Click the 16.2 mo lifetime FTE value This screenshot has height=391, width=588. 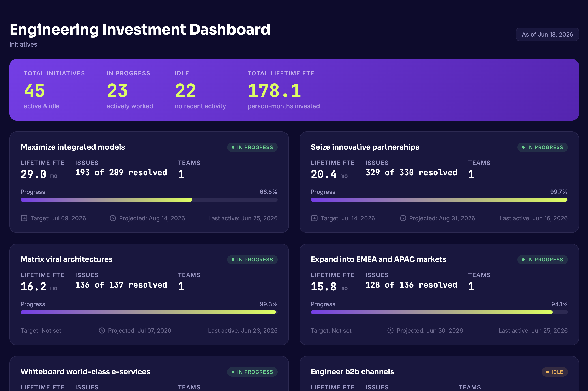pyautogui.click(x=39, y=287)
